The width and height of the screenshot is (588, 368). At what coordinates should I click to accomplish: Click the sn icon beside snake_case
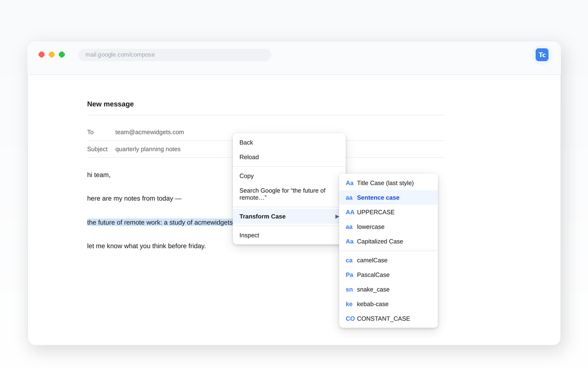[349, 290]
